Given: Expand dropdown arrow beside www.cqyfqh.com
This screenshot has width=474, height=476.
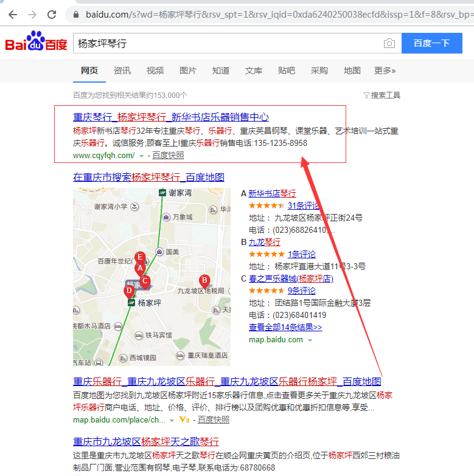Looking at the screenshot, I should (x=141, y=156).
